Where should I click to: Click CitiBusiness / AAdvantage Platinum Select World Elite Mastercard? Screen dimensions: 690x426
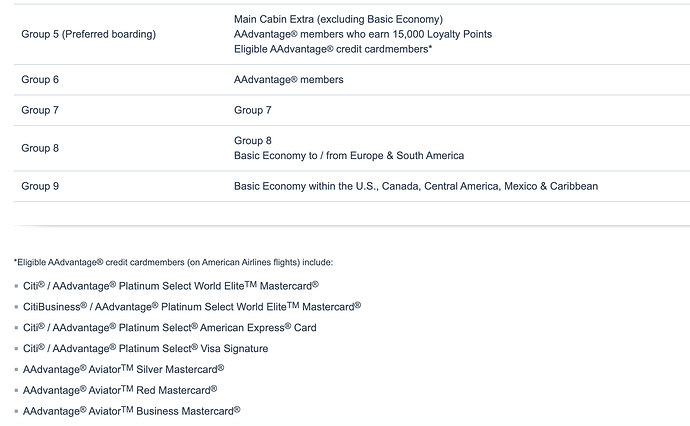192,306
